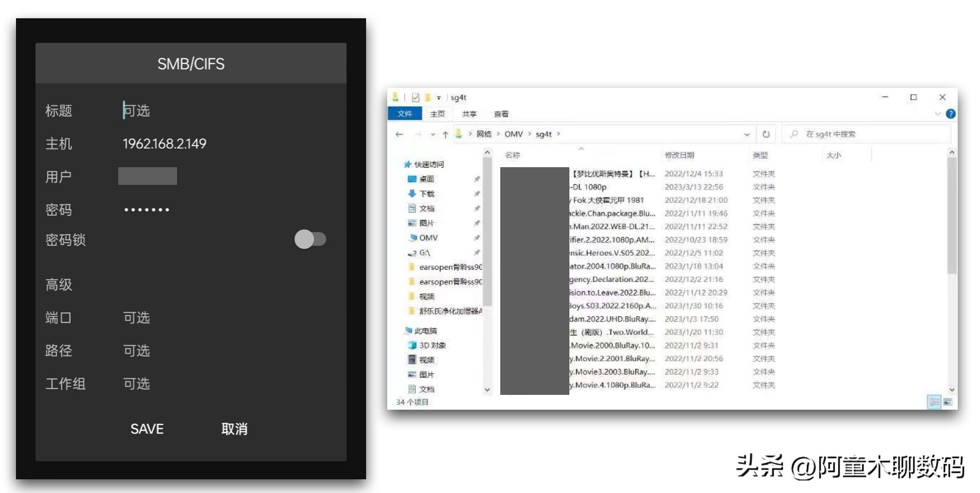Click the pin icon next to 桌面
The height and width of the screenshot is (493, 980).
click(476, 179)
